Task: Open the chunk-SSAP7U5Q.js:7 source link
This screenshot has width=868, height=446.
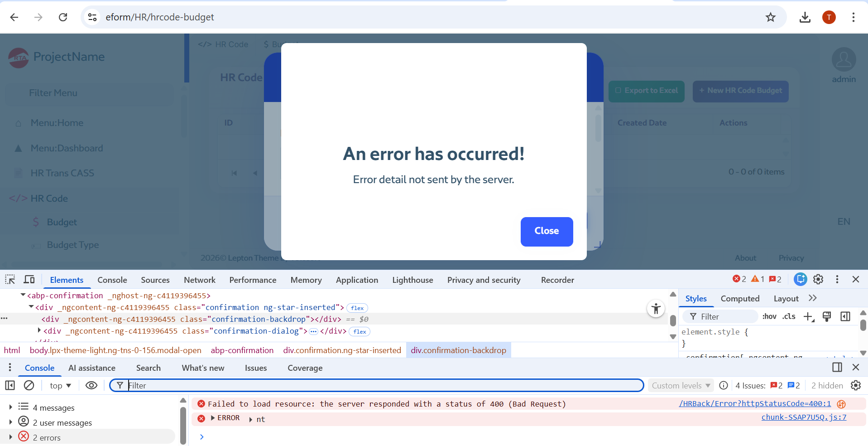Action: (803, 417)
